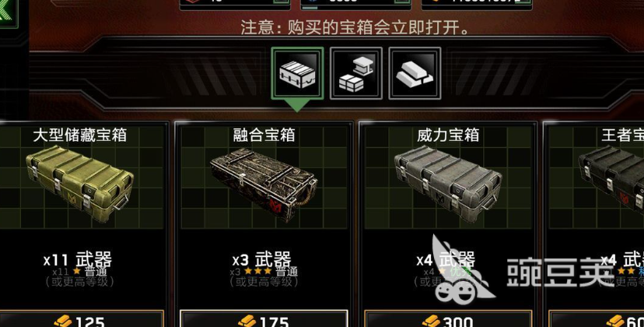Screen dimensions: 644x327
Task: Click the x3 武器 reward description
Action: (263, 259)
